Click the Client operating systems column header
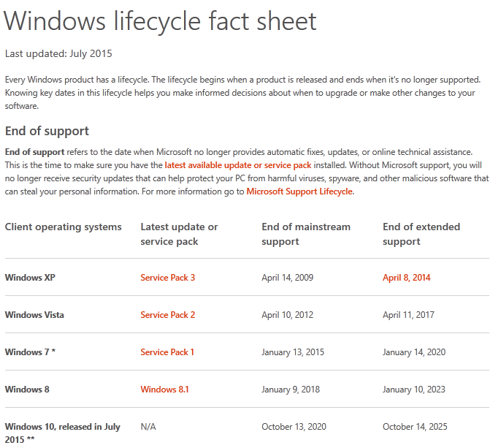Image resolution: width=490 pixels, height=448 pixels. pos(64,227)
